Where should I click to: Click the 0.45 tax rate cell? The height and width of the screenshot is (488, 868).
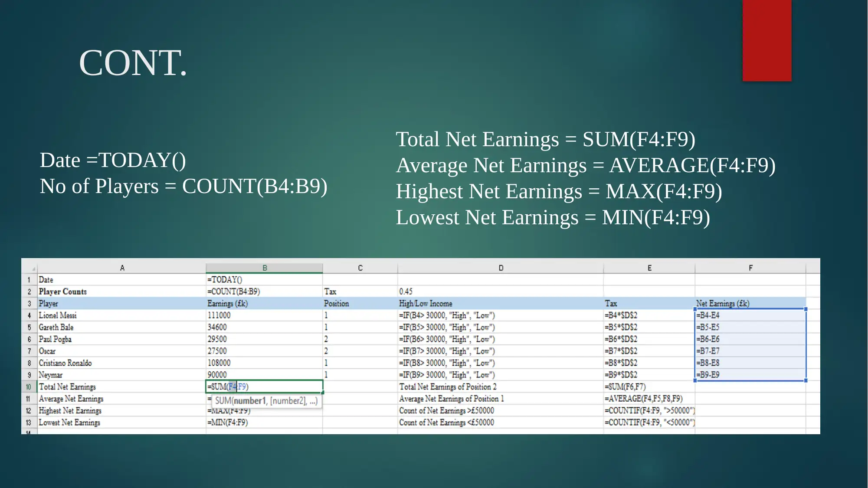pyautogui.click(x=501, y=291)
